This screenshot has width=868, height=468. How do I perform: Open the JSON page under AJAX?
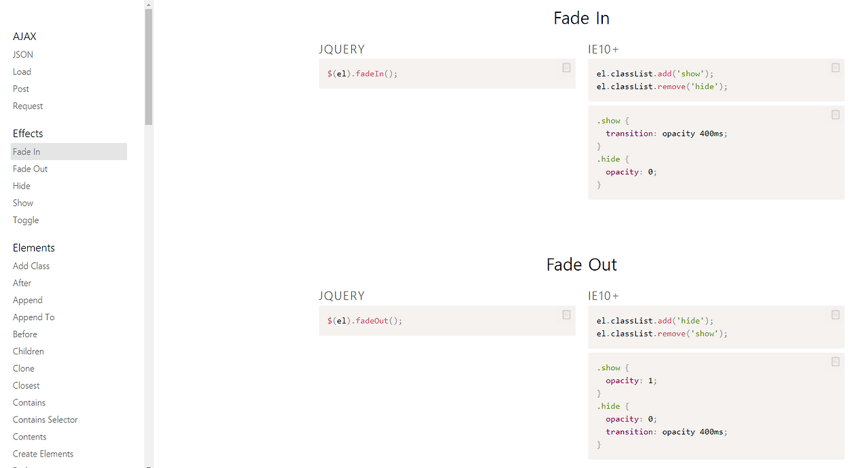[x=22, y=54]
